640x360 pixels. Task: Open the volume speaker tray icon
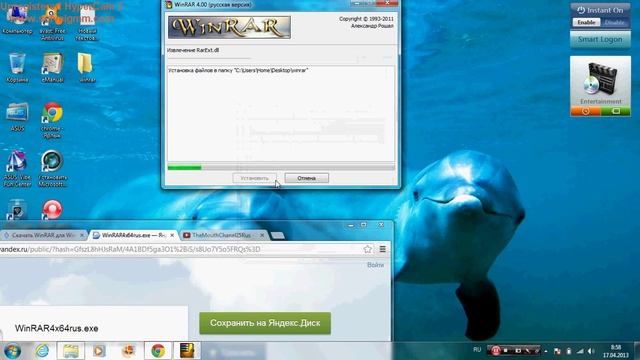591,351
